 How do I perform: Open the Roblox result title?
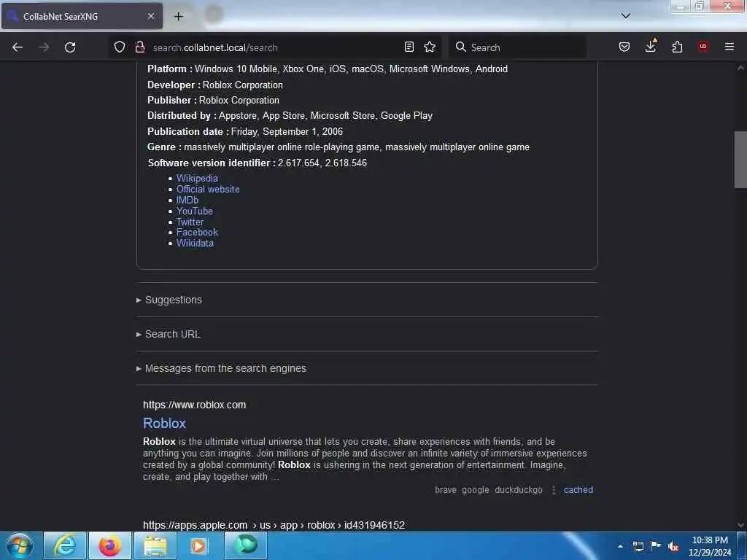click(x=164, y=424)
